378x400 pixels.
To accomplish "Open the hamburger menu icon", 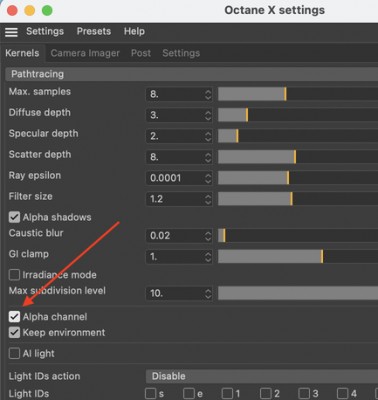I will pos(11,32).
